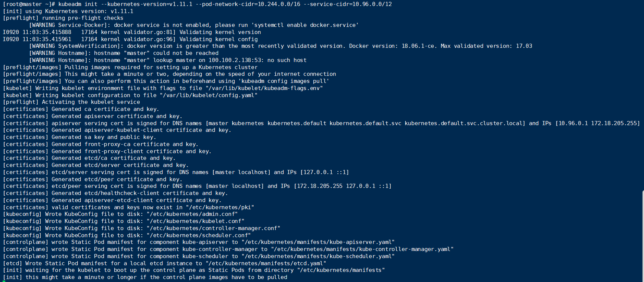Click the '/etc/kubernetes/manifests/kube-apiserver.yaml' path
This screenshot has width=644, height=282.
click(318, 242)
